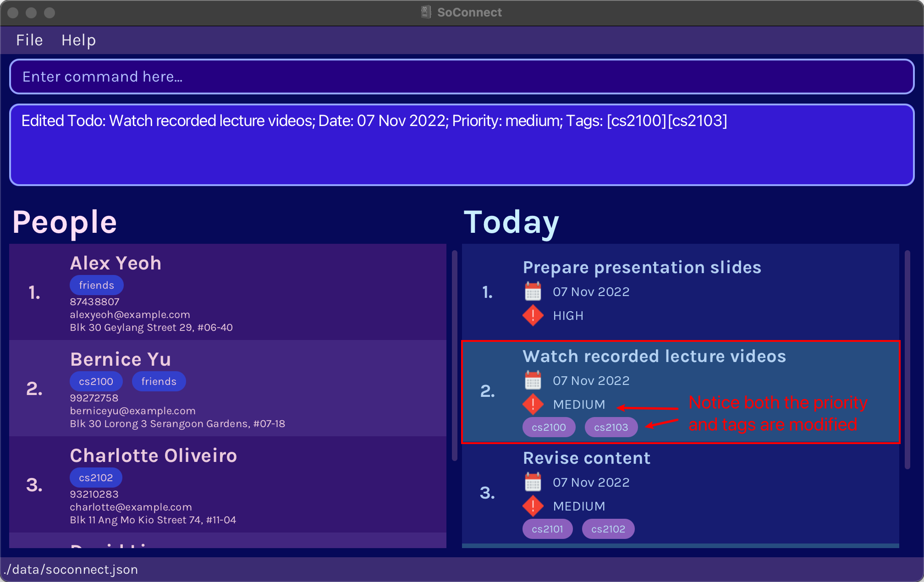Select the Bernice Yu contact name
This screenshot has height=582, width=924.
coord(121,359)
